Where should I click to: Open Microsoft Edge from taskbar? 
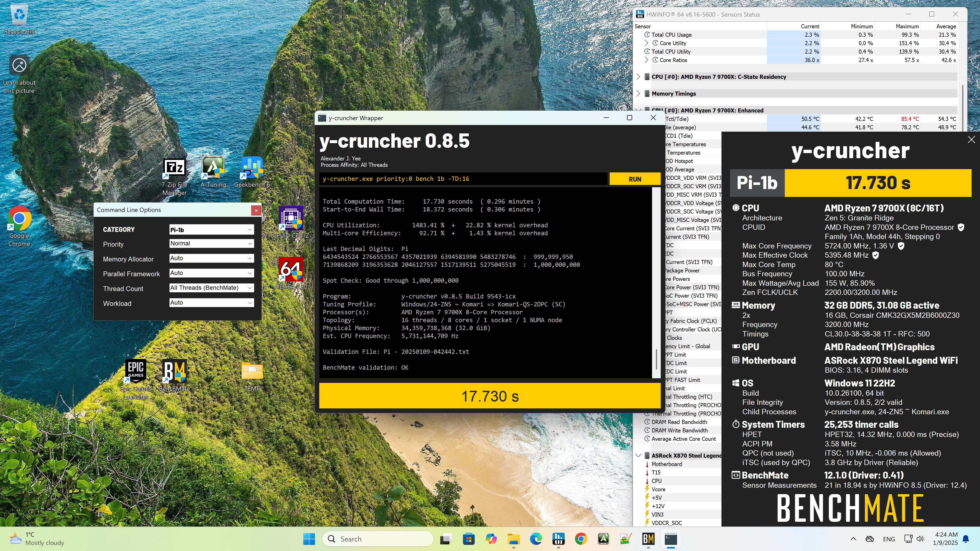(536, 539)
